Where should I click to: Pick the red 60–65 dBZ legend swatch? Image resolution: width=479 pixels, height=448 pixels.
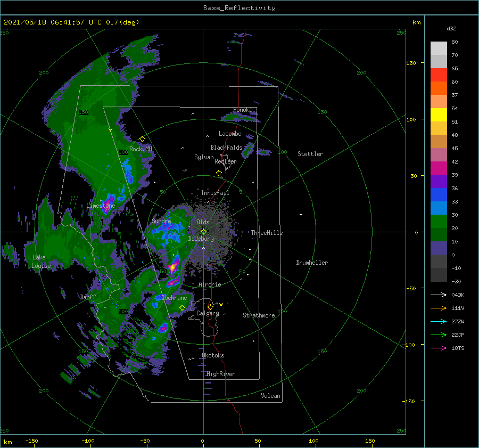pyautogui.click(x=439, y=75)
